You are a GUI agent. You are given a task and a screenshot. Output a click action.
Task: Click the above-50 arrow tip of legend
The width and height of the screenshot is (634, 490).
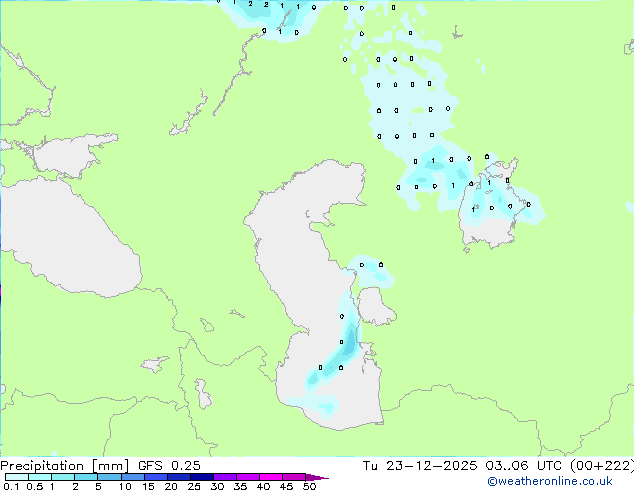click(x=317, y=477)
